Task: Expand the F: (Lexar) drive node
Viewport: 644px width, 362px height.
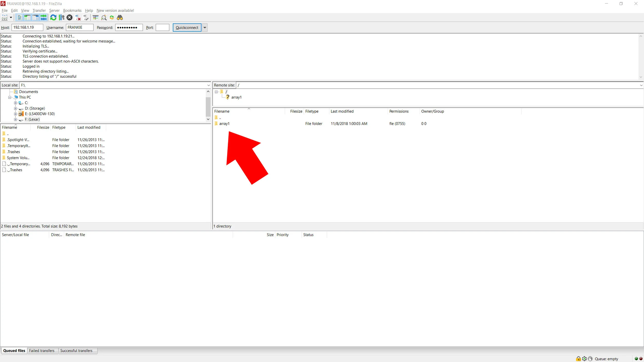Action: pos(15,119)
